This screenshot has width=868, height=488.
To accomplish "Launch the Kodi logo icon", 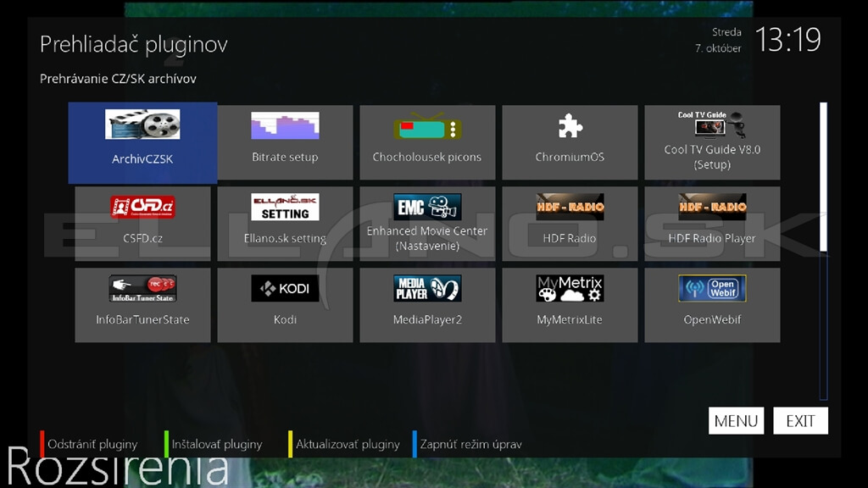I will pos(285,288).
